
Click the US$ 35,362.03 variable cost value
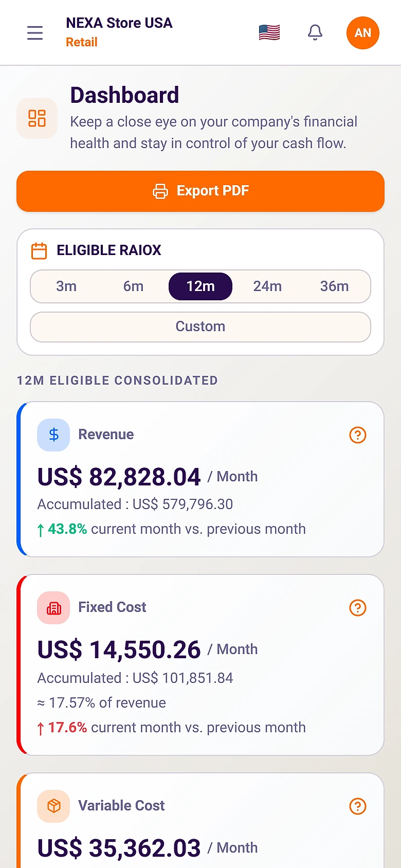pyautogui.click(x=119, y=848)
